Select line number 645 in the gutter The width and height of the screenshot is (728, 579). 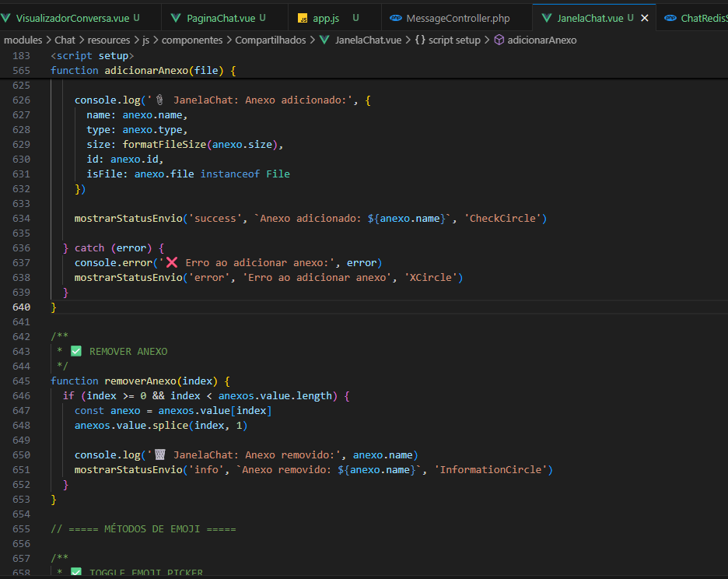(x=21, y=381)
